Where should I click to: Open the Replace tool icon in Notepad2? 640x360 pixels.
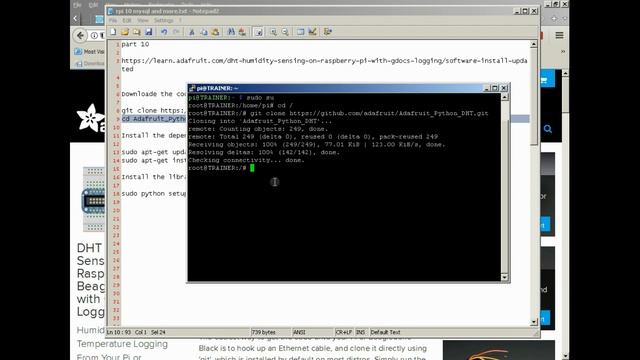(x=242, y=32)
